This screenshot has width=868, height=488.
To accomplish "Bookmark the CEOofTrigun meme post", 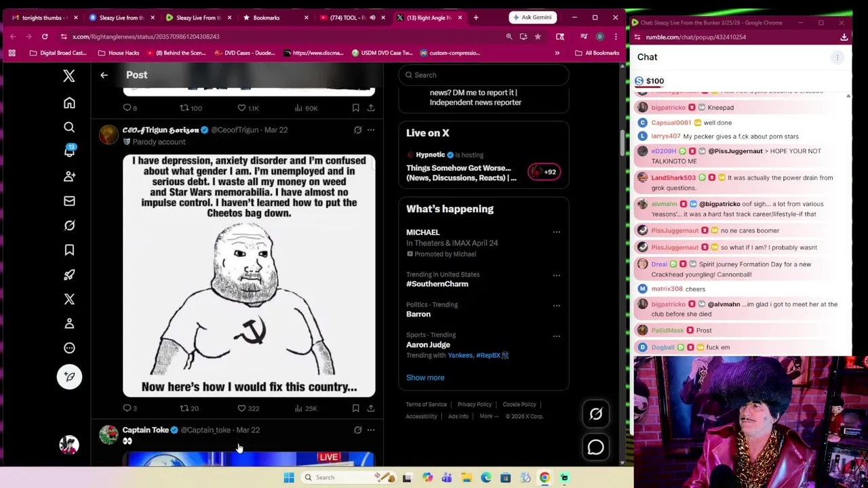I will (x=355, y=408).
